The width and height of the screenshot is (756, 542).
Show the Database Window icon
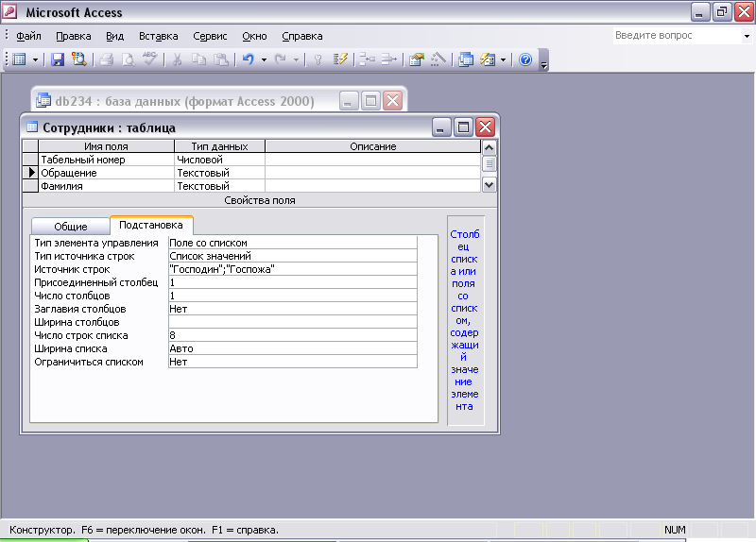(465, 59)
